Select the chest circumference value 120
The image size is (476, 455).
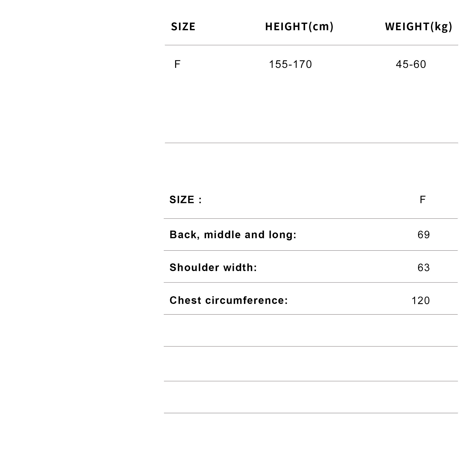click(x=421, y=301)
